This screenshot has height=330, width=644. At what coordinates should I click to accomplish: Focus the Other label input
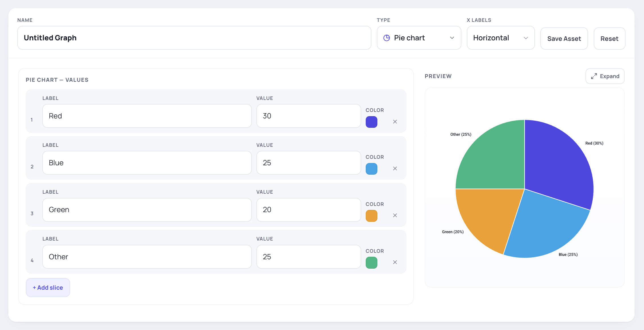(147, 257)
